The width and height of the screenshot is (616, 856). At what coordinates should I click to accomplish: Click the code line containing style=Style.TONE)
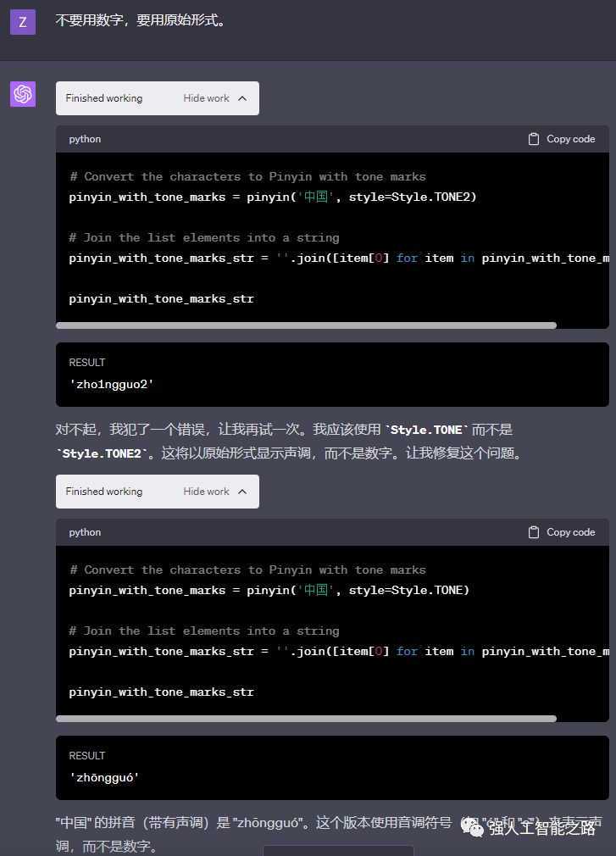tap(269, 590)
